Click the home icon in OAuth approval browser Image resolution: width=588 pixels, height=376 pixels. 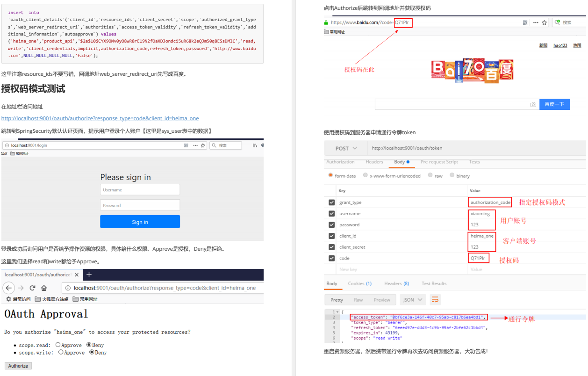click(44, 288)
